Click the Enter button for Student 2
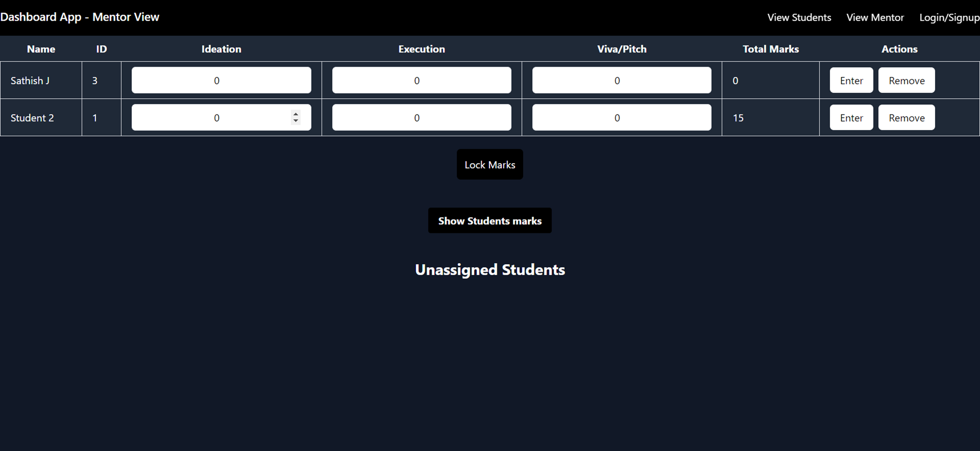The width and height of the screenshot is (980, 451). pyautogui.click(x=851, y=118)
